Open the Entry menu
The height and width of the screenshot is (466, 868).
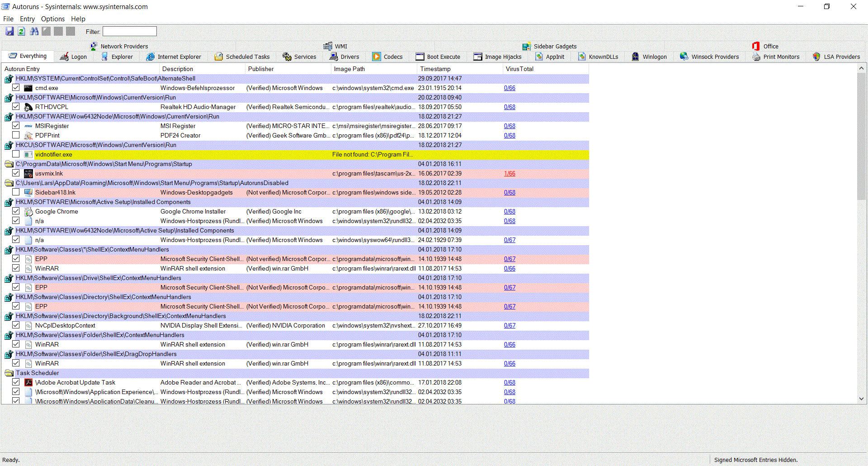coord(27,19)
